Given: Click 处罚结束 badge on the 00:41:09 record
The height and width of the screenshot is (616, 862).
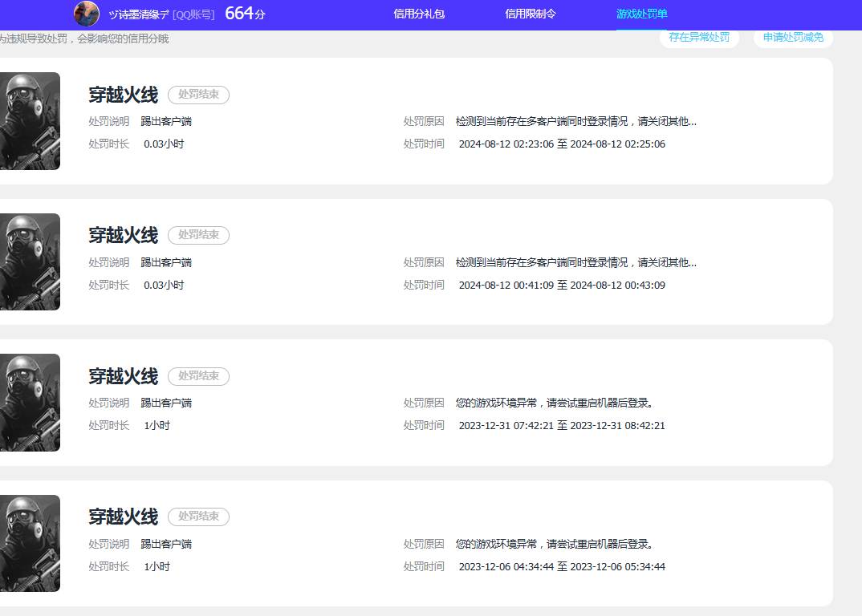Looking at the screenshot, I should [198, 235].
